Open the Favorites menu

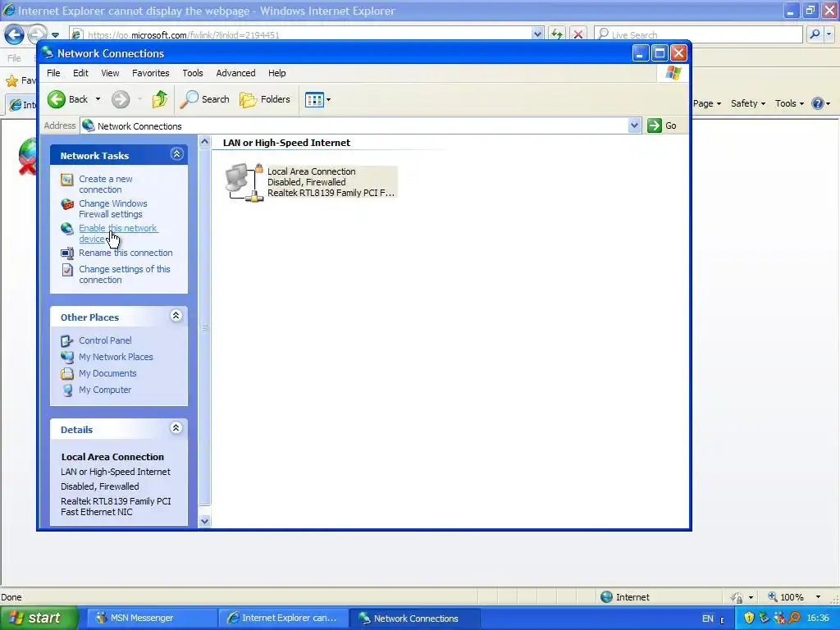pos(151,73)
